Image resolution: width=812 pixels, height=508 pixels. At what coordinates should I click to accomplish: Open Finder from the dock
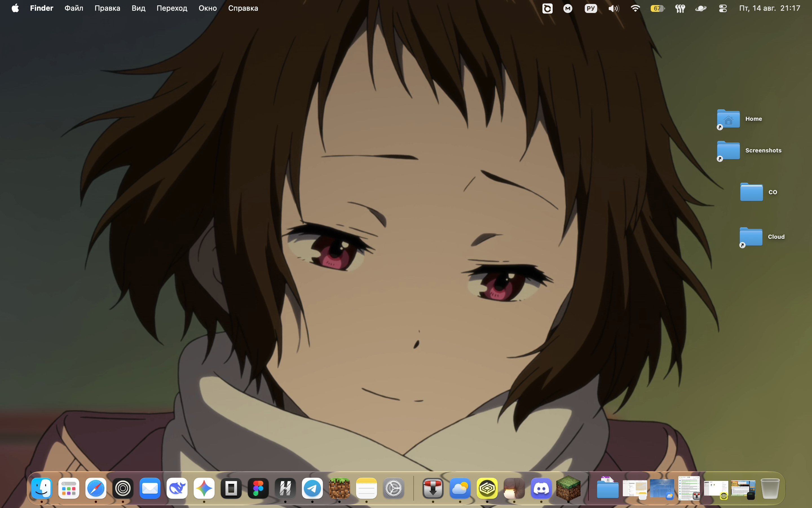42,488
